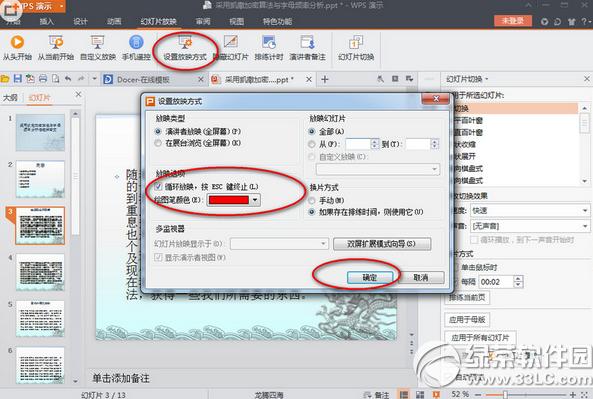Screen dimensions: 593x399
Task: Open 演讲者备注 speaker notes icon
Action: (307, 42)
